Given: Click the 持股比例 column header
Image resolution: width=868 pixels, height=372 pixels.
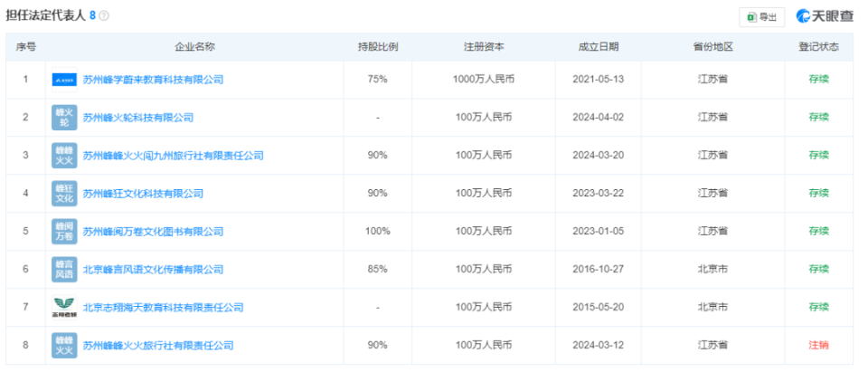Looking at the screenshot, I should 378,47.
